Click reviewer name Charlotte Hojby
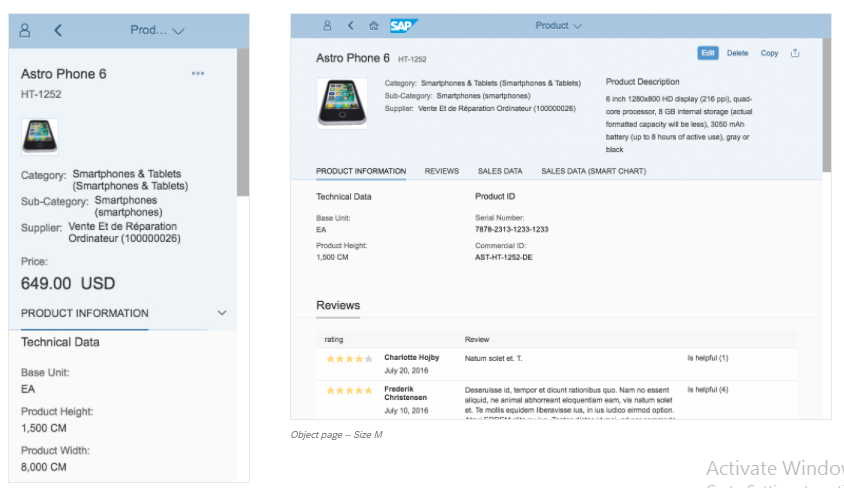 412,357
